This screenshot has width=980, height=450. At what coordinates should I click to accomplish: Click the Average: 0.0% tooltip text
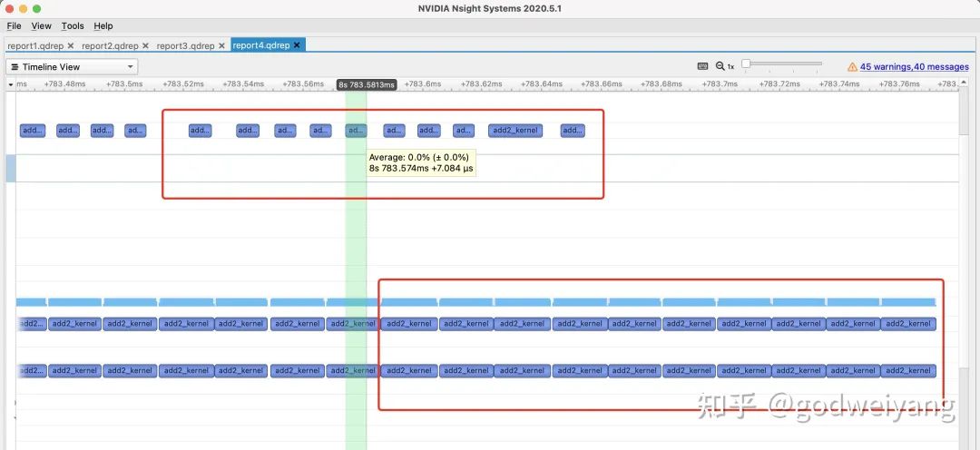click(418, 158)
